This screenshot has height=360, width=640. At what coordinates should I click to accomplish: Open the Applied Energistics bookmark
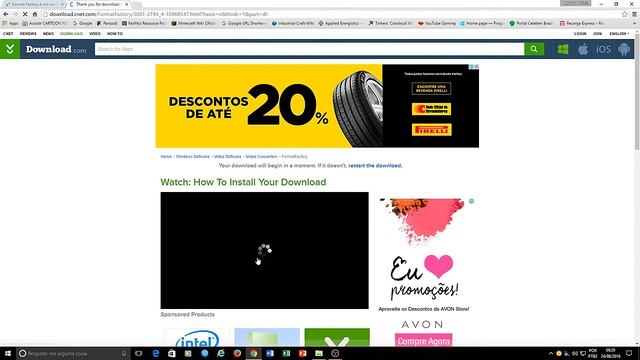[x=340, y=23]
